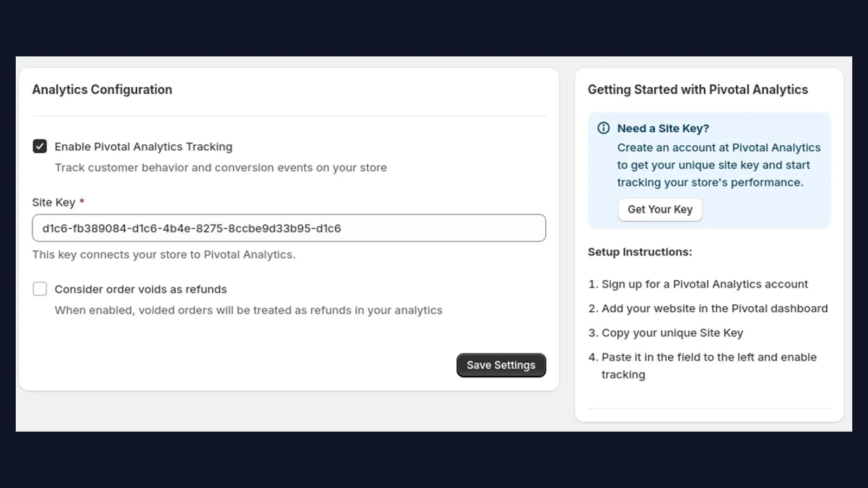Click the Setup Instructions heading
The height and width of the screenshot is (488, 868).
click(640, 252)
